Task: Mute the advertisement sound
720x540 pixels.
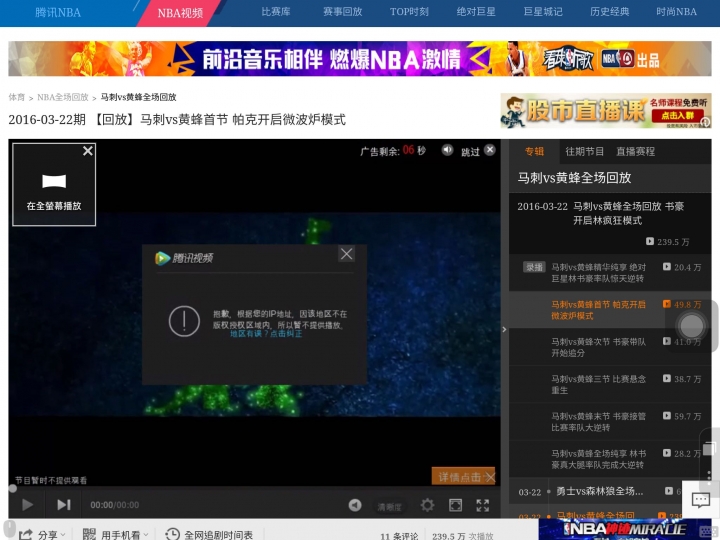Action: click(x=447, y=150)
